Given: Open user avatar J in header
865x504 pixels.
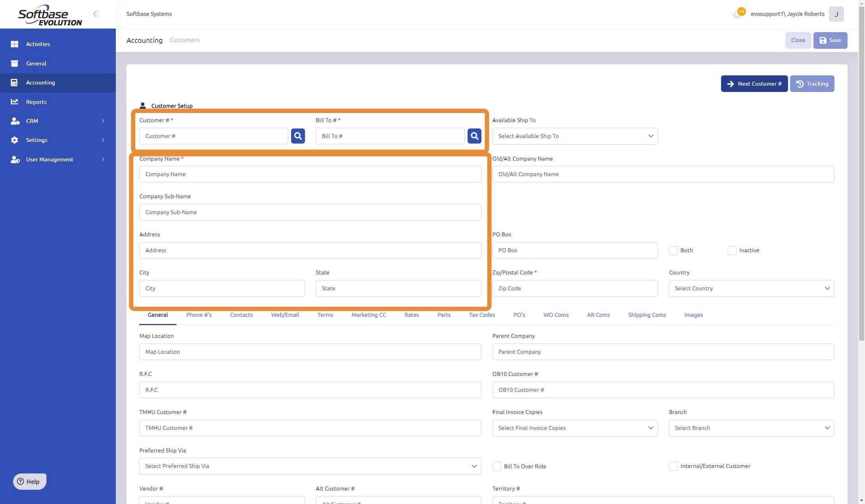Looking at the screenshot, I should (836, 14).
